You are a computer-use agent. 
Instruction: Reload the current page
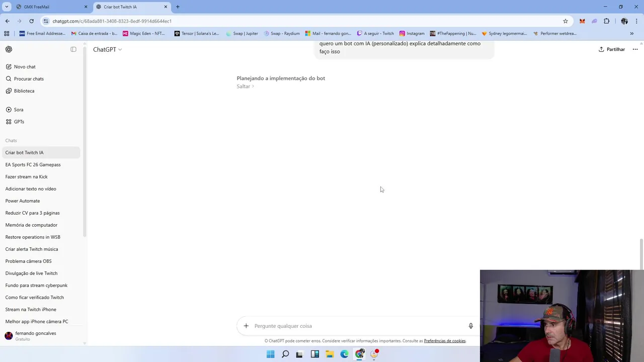31,21
